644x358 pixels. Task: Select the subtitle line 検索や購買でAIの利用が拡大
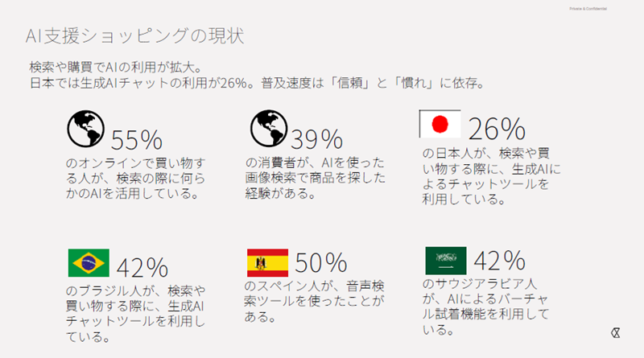(x=120, y=68)
